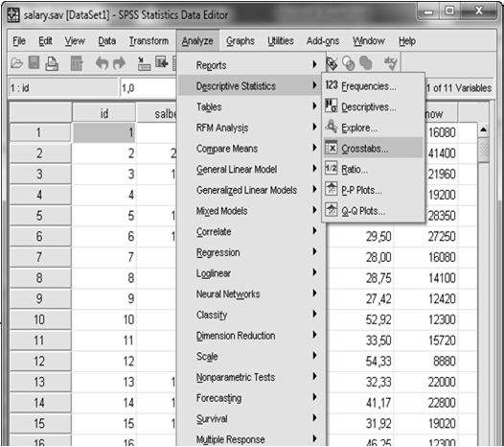Image resolution: width=504 pixels, height=447 pixels.
Task: Expand the Generalized Linear Models submenu
Action: (x=250, y=190)
